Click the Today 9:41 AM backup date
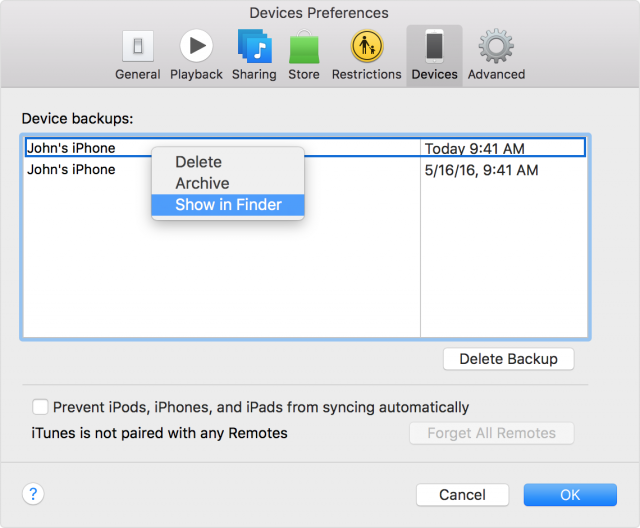Screen dimensions: 640x528 474,149
